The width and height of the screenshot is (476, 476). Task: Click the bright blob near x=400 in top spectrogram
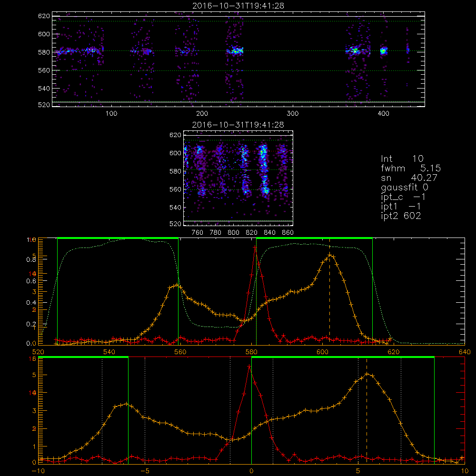(384, 51)
